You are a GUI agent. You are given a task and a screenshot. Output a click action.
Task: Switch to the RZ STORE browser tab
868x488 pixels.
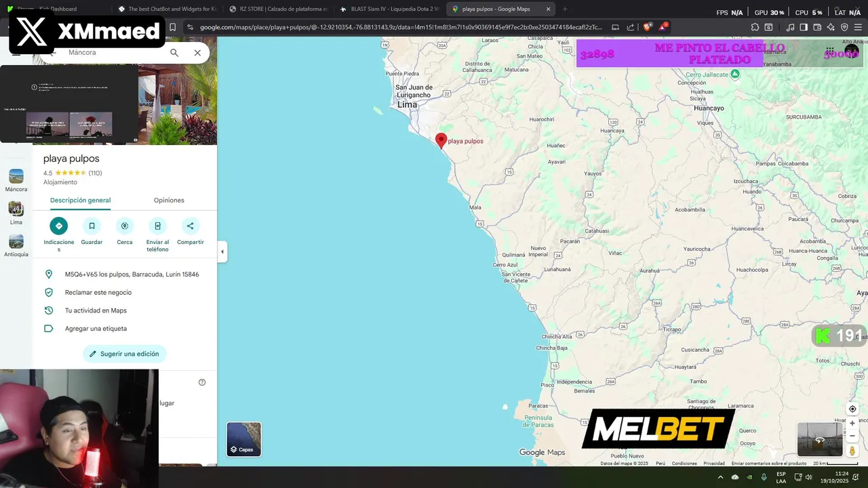278,9
